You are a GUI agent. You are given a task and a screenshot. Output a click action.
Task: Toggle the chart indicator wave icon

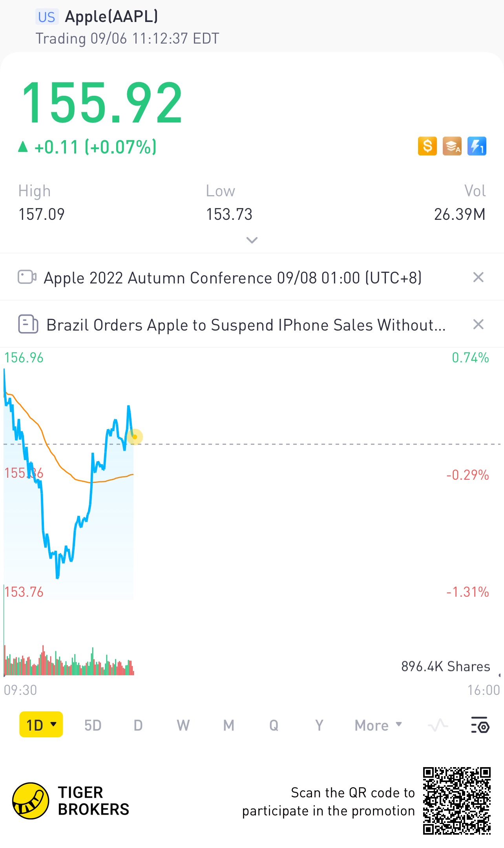(438, 725)
